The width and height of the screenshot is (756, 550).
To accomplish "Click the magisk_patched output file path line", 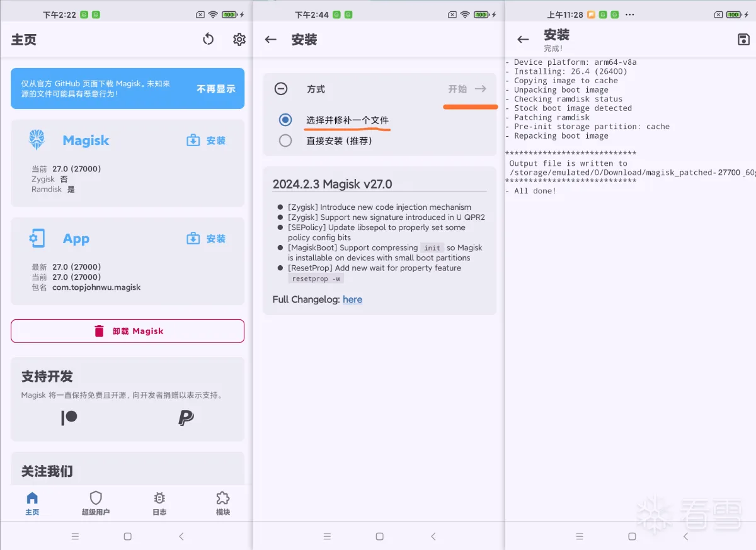I will point(633,173).
